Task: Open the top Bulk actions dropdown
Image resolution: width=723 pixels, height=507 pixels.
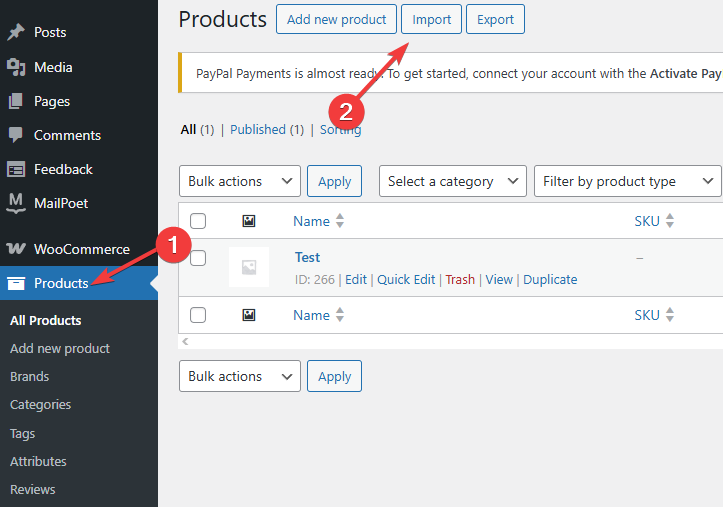Action: [239, 181]
